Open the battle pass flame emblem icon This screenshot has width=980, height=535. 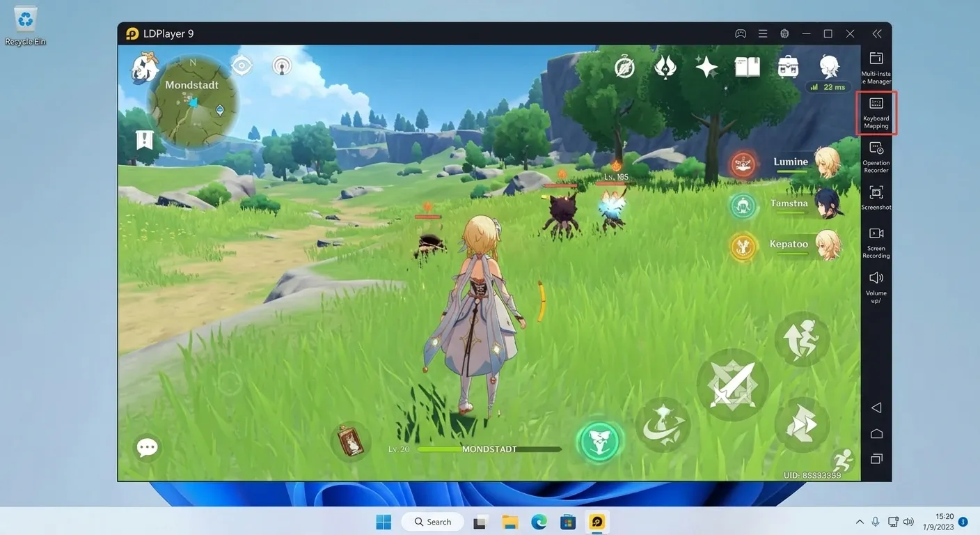(x=665, y=67)
